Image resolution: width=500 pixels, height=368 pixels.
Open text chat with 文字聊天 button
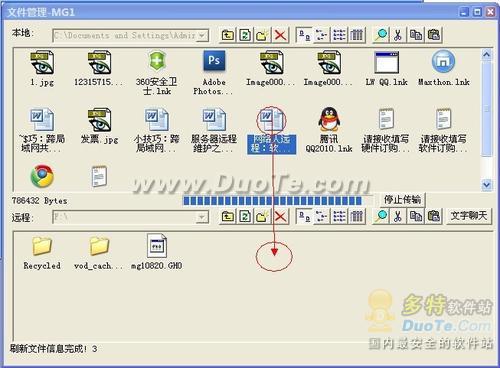pos(468,216)
